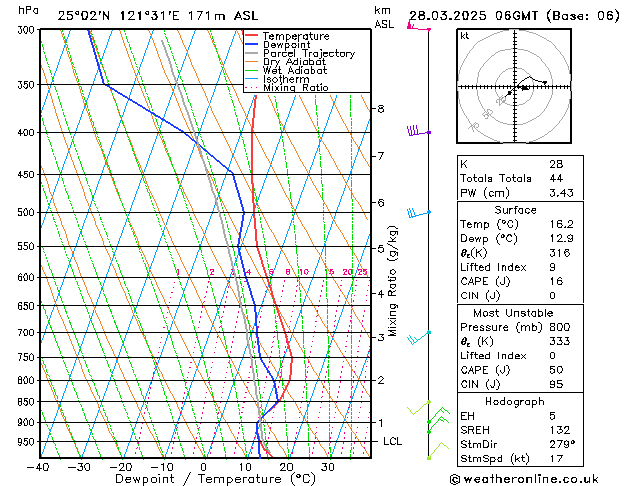The height and width of the screenshot is (486, 629).
Task: Click the Temperature legend label
Action: tap(296, 36)
